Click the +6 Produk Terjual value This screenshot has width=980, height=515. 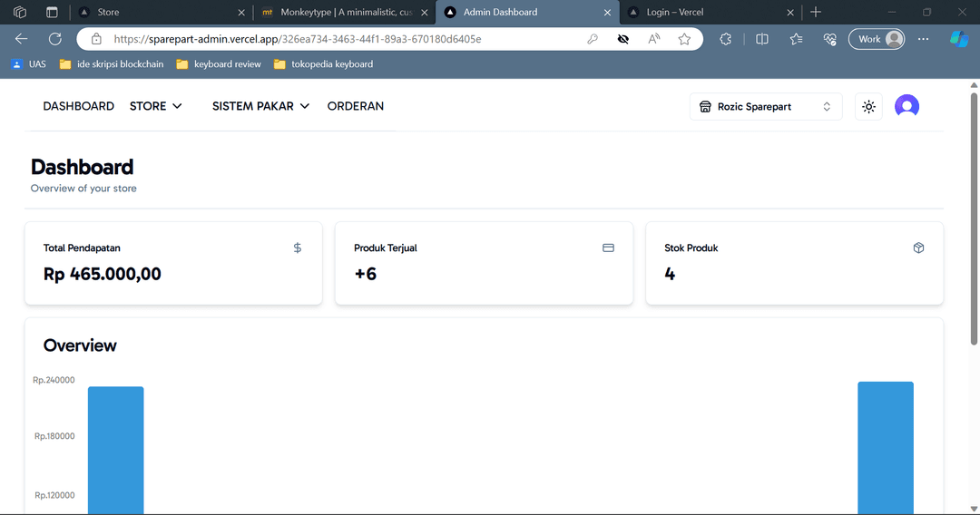[365, 274]
